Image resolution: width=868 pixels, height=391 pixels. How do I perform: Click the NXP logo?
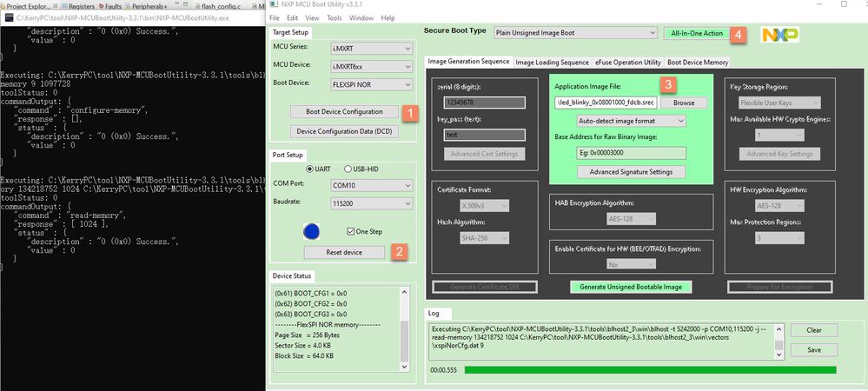click(x=780, y=35)
